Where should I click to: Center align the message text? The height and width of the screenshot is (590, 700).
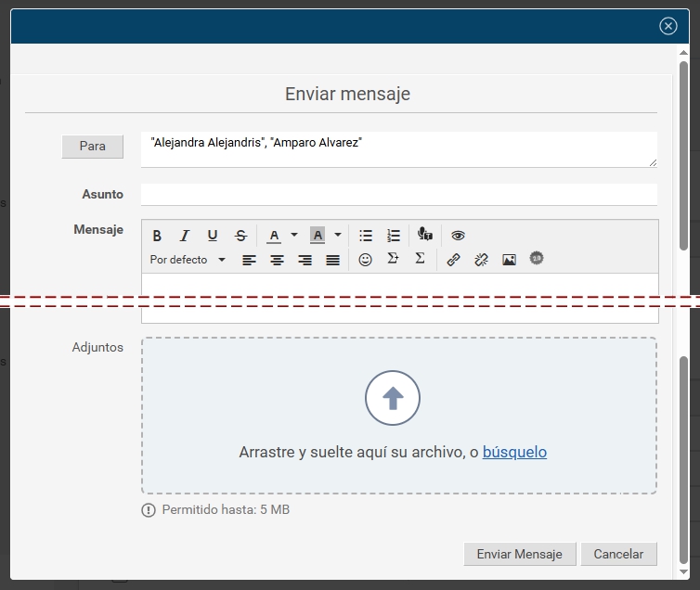point(277,260)
